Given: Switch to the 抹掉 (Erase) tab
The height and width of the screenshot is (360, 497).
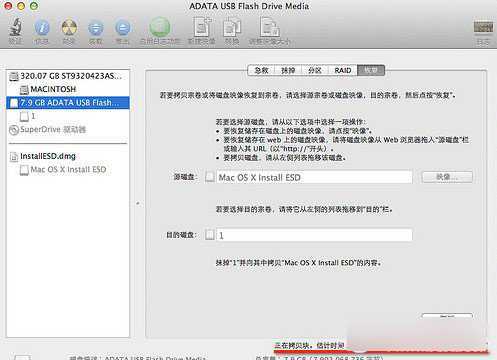Looking at the screenshot, I should click(288, 70).
